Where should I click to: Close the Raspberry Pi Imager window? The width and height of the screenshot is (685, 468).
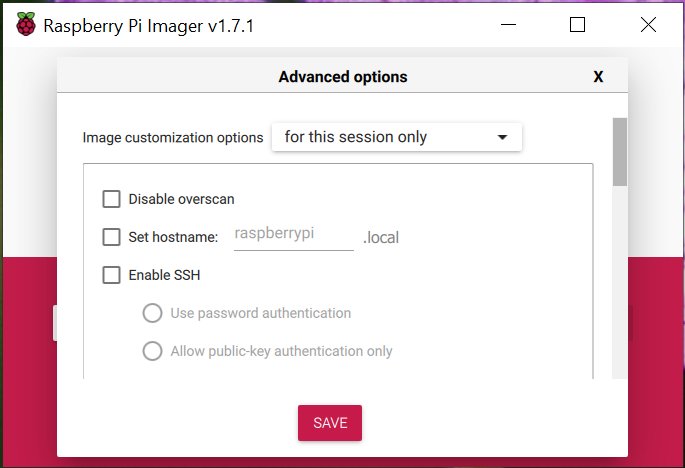click(x=648, y=24)
